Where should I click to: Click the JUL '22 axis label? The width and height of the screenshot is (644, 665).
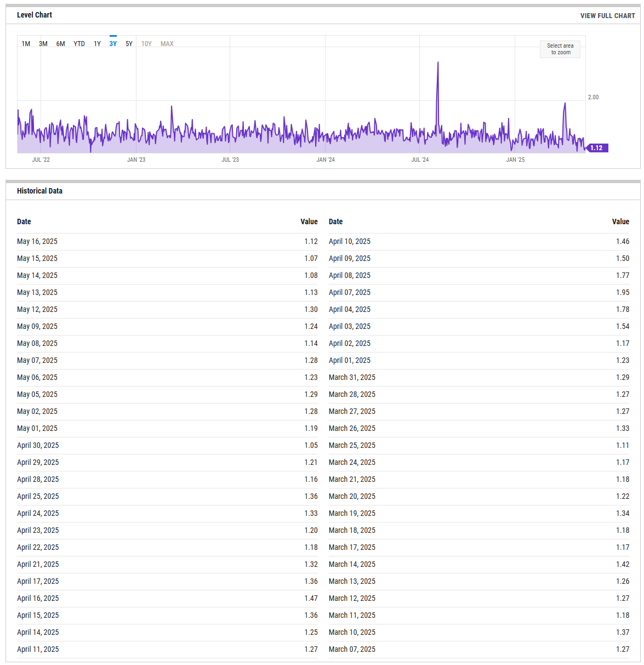pos(41,160)
